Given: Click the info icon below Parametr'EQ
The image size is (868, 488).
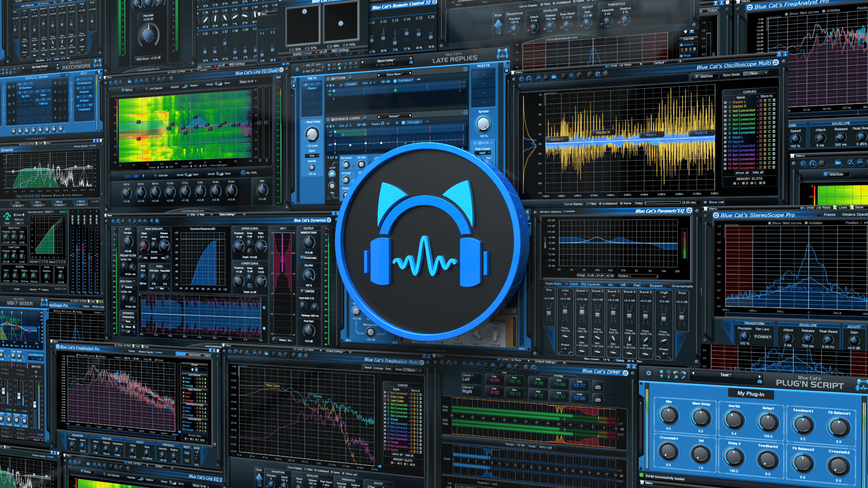Looking at the screenshot, I should 634,366.
